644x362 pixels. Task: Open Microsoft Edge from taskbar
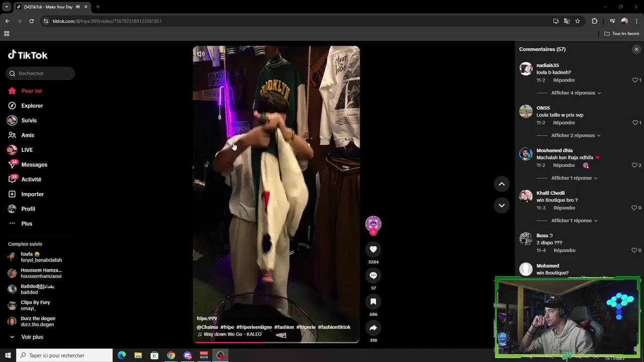coord(122,355)
